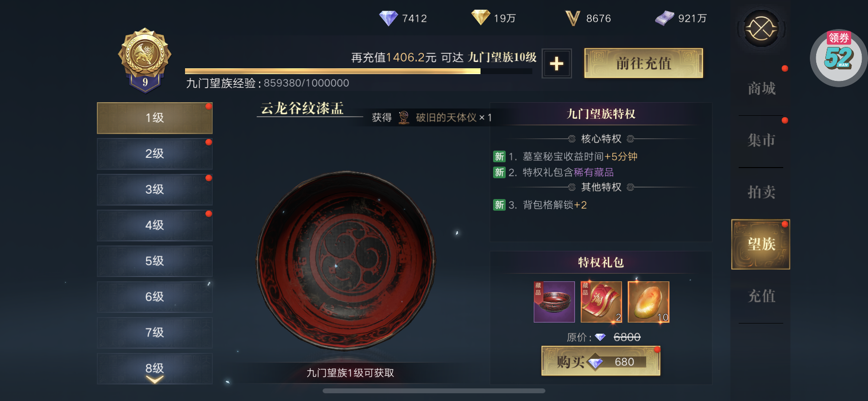Viewport: 868px width, 401px height.
Task: Tap the red lacquer bowl gift thumbnail
Action: point(554,302)
